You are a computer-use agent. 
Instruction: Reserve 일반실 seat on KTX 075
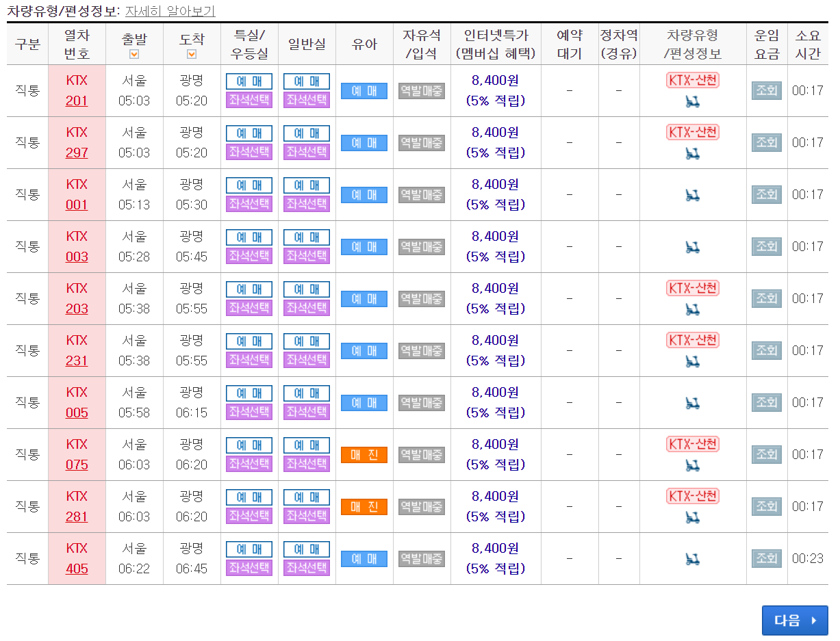(x=307, y=445)
